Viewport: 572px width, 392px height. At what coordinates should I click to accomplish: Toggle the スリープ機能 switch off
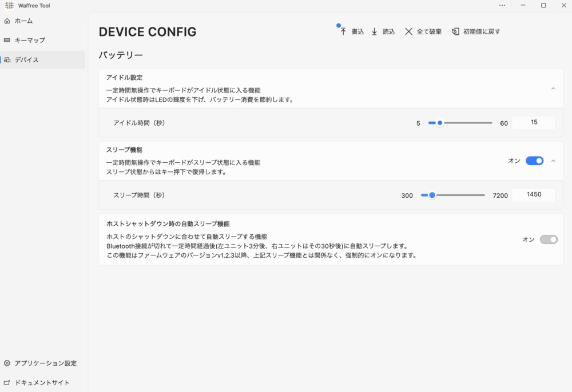[534, 161]
